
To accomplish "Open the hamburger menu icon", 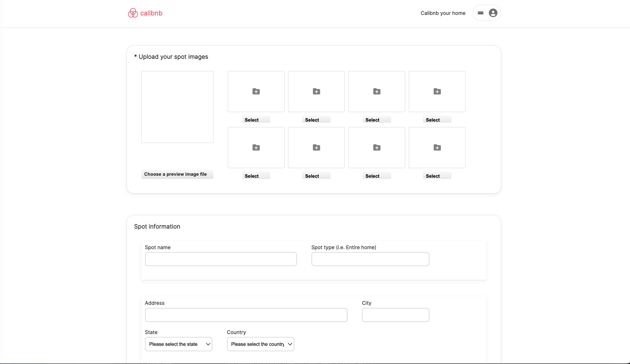I will pyautogui.click(x=480, y=13).
